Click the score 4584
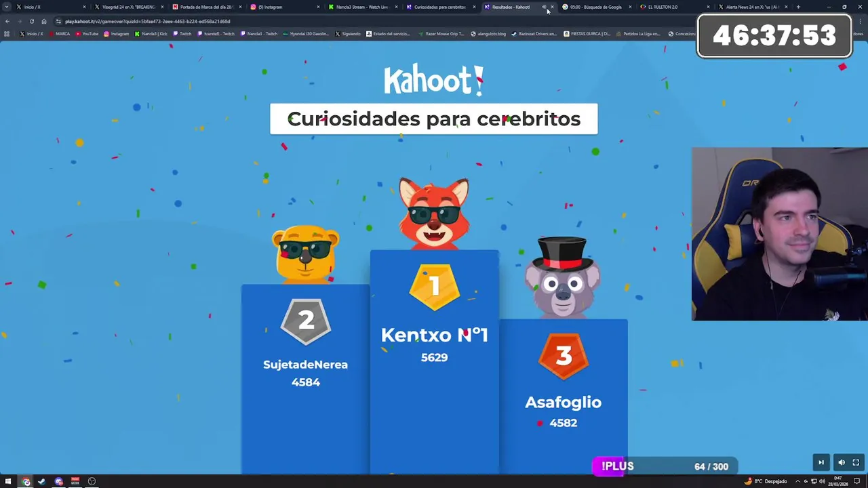 [305, 382]
